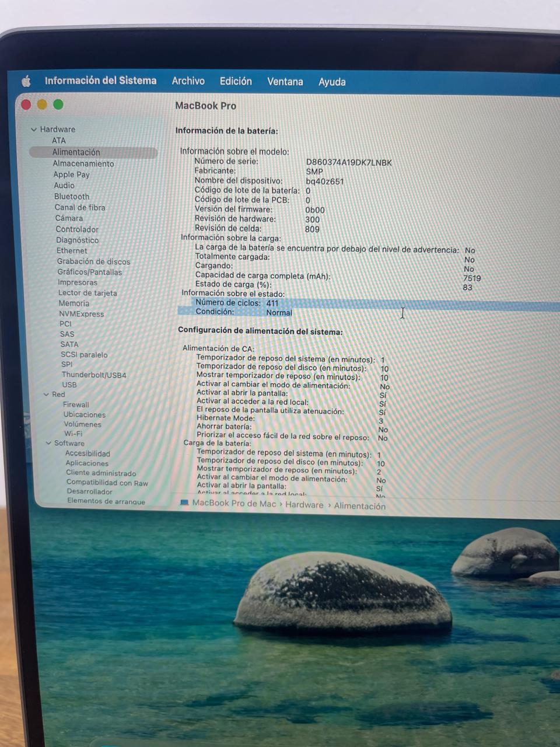Select Compatibilidad con Raw item

(x=107, y=483)
